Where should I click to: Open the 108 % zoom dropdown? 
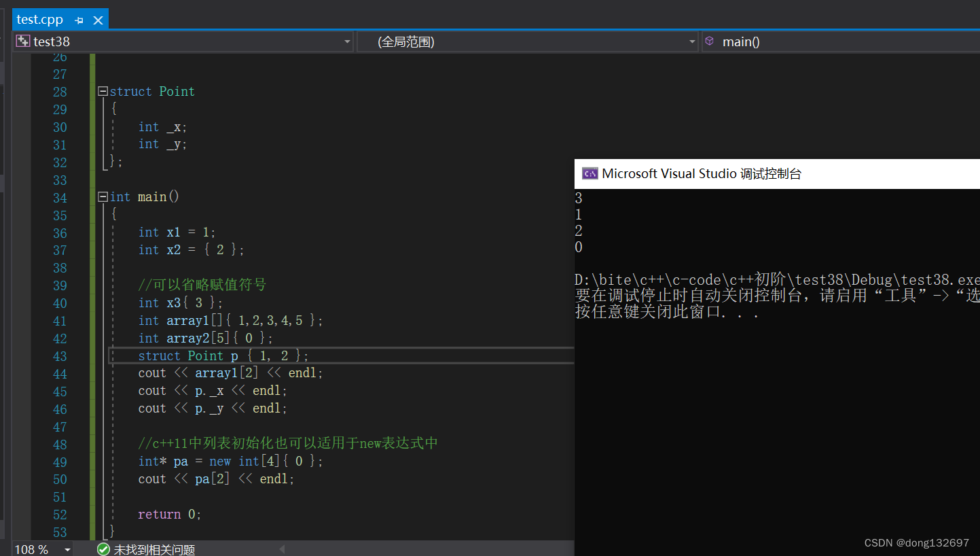pyautogui.click(x=67, y=549)
